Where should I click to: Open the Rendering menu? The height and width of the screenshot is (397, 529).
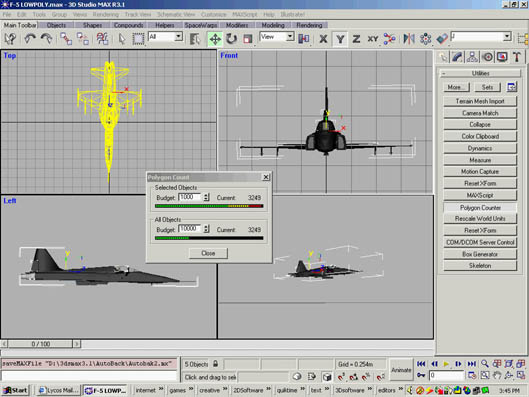click(106, 15)
